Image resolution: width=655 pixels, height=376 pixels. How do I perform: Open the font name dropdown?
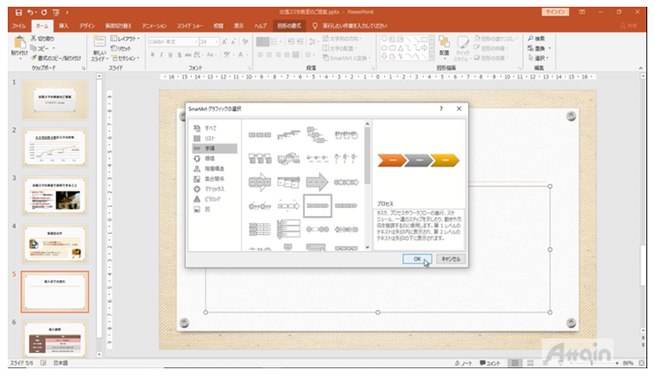[196, 42]
